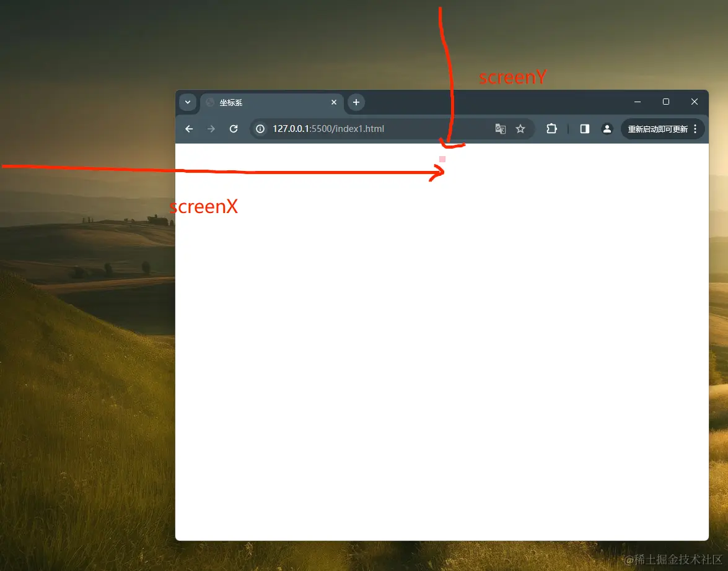Go back with the left arrow
Screen dimensions: 728x571
click(189, 129)
